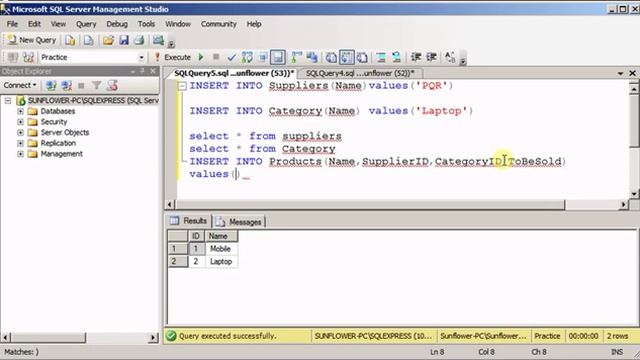This screenshot has height=360, width=640.
Task: Open the Practice database dropdown
Action: (141, 58)
